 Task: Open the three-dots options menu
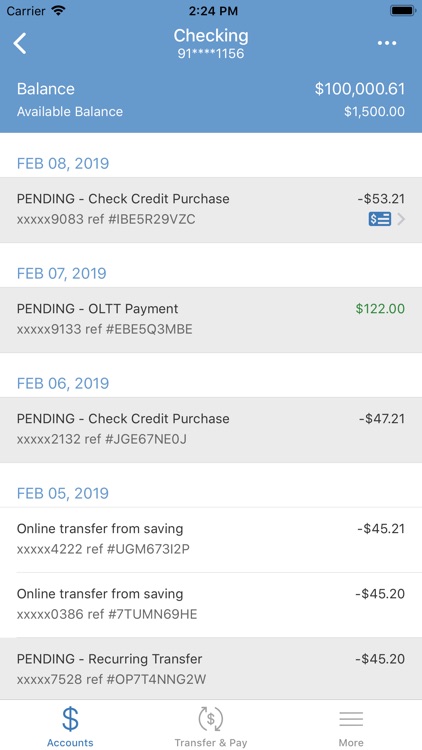pos(387,44)
